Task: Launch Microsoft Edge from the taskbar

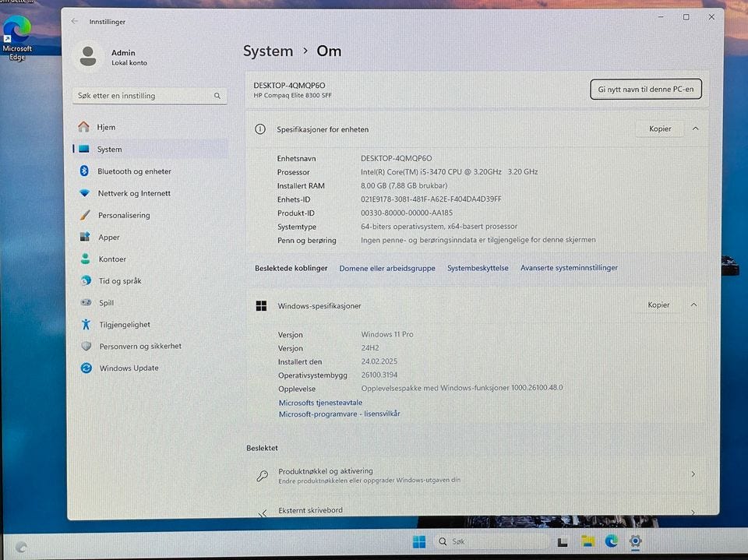Action: click(611, 541)
